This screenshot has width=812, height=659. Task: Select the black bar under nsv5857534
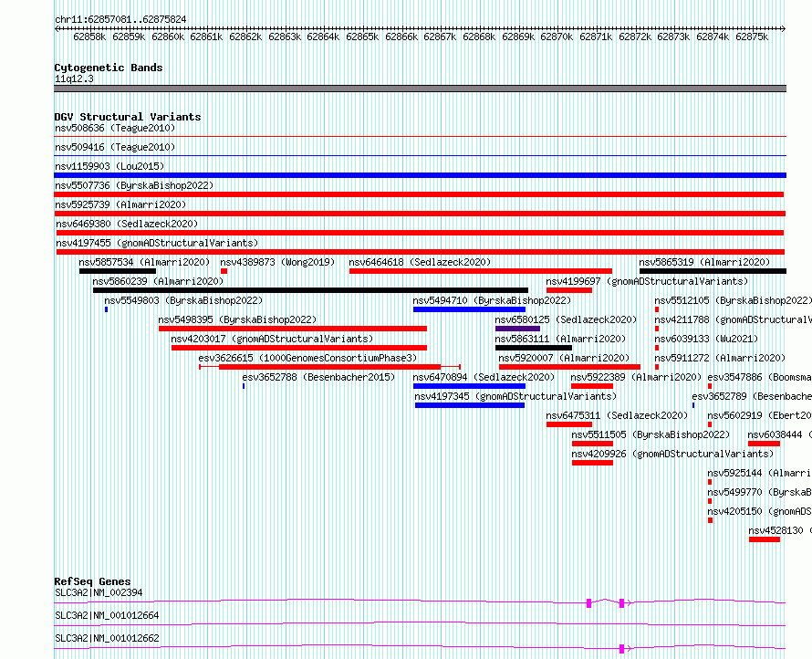coord(118,271)
